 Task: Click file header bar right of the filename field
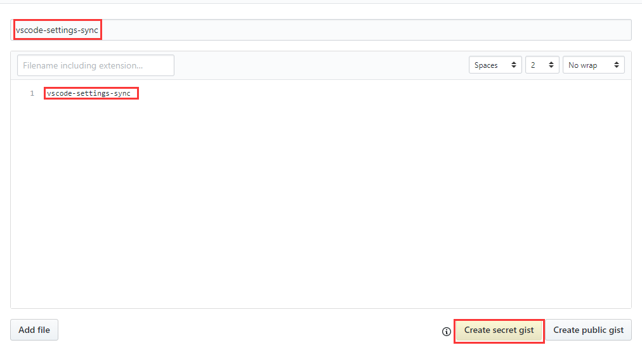pos(317,65)
